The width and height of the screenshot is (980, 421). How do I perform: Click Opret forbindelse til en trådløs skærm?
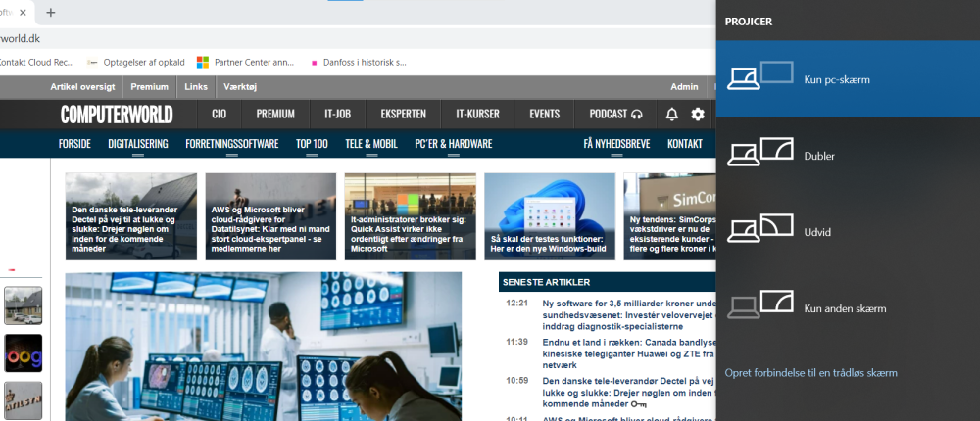pos(810,373)
